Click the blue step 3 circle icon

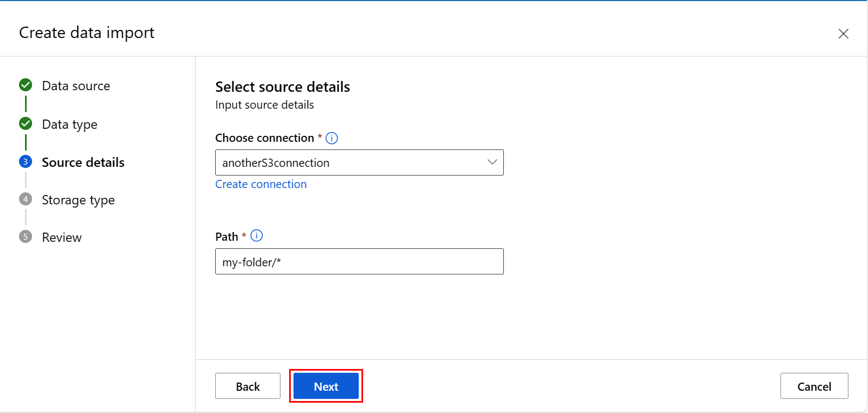26,162
